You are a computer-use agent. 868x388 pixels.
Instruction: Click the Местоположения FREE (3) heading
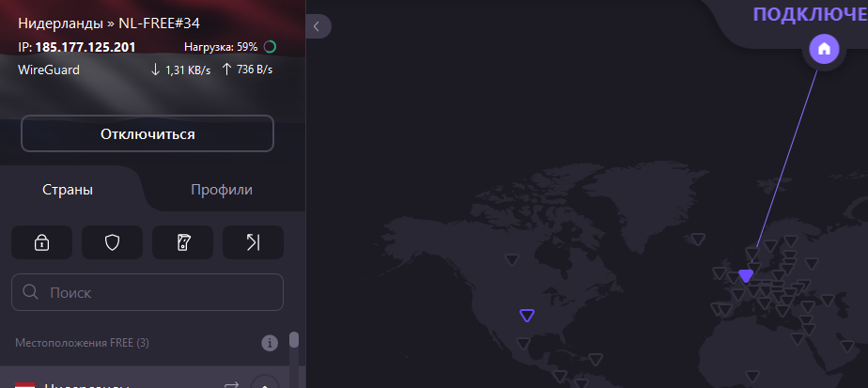coord(82,343)
